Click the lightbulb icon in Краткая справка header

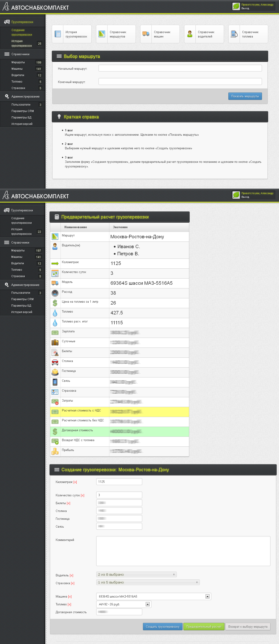point(59,117)
